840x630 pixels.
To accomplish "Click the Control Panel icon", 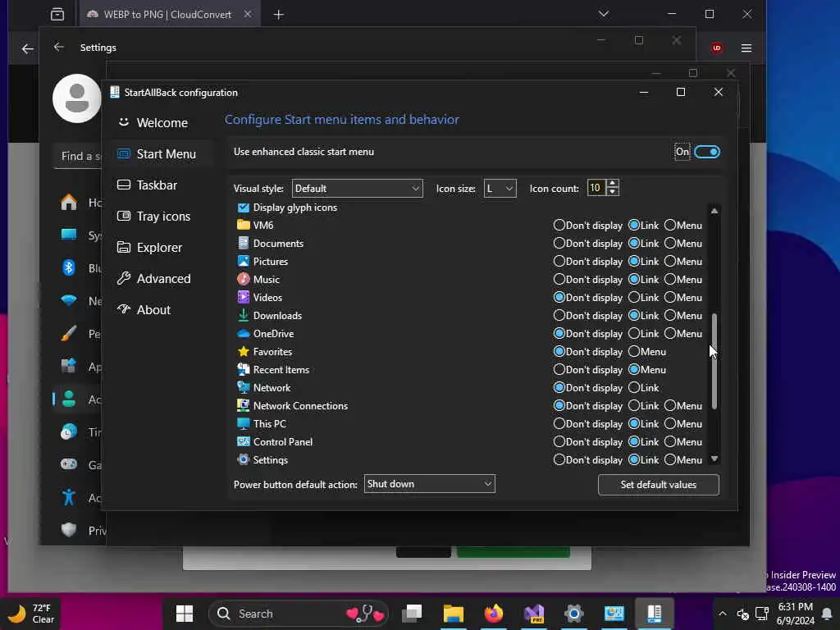I will click(x=243, y=441).
